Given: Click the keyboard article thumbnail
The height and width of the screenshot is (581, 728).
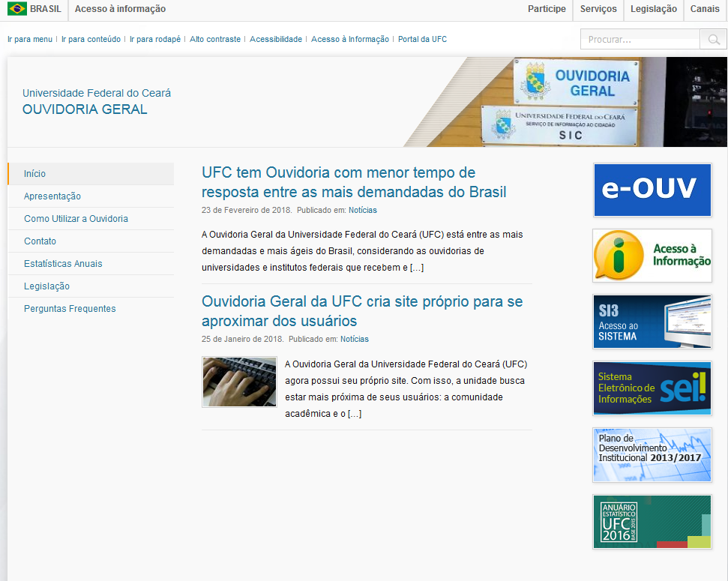Looking at the screenshot, I should (x=240, y=382).
